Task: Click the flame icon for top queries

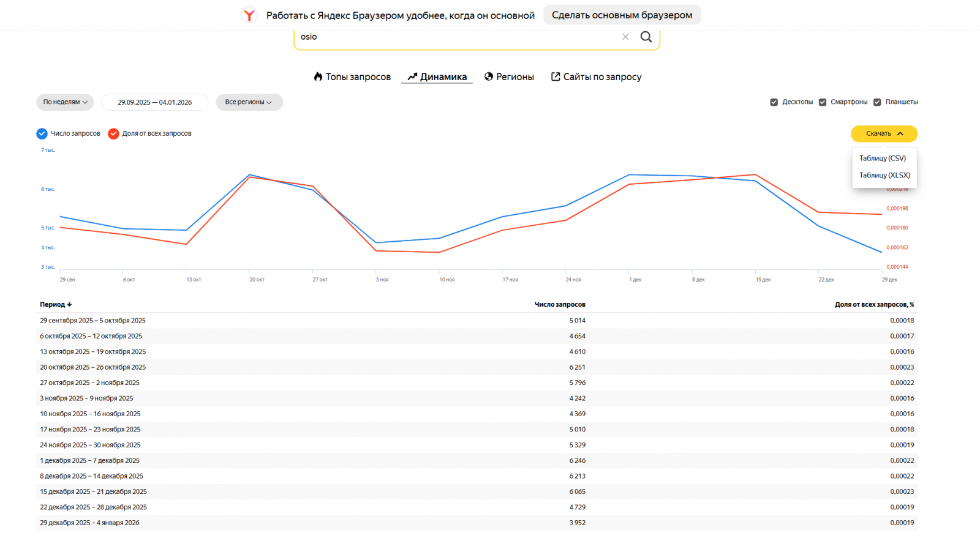Action: [318, 77]
